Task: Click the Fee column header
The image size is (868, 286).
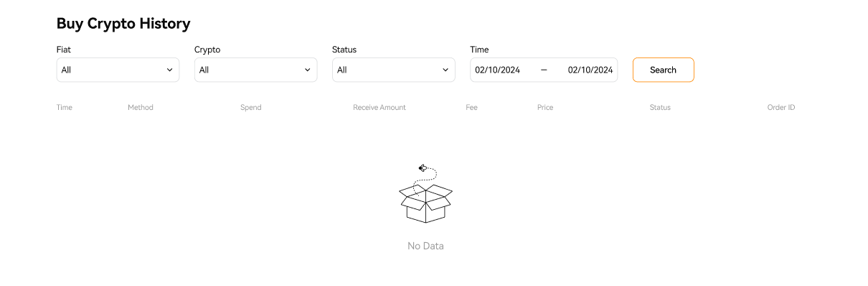Action: pyautogui.click(x=471, y=107)
